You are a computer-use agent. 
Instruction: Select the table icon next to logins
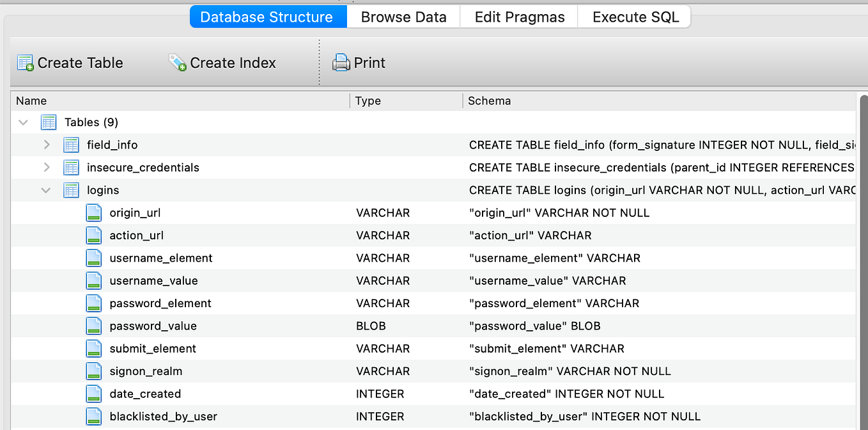click(x=71, y=189)
